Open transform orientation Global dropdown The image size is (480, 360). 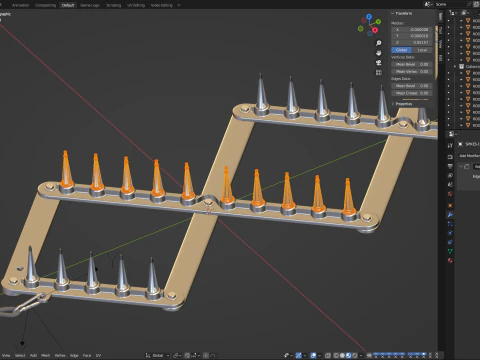[157, 355]
